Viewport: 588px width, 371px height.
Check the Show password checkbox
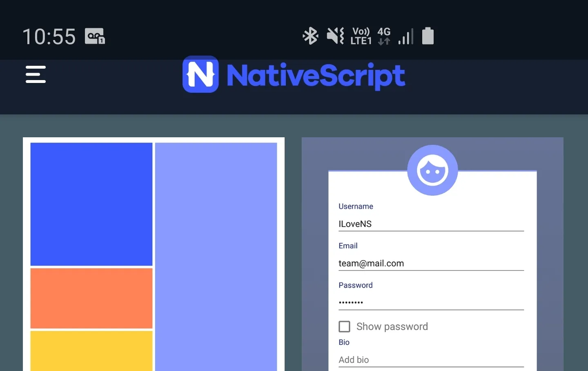tap(345, 326)
